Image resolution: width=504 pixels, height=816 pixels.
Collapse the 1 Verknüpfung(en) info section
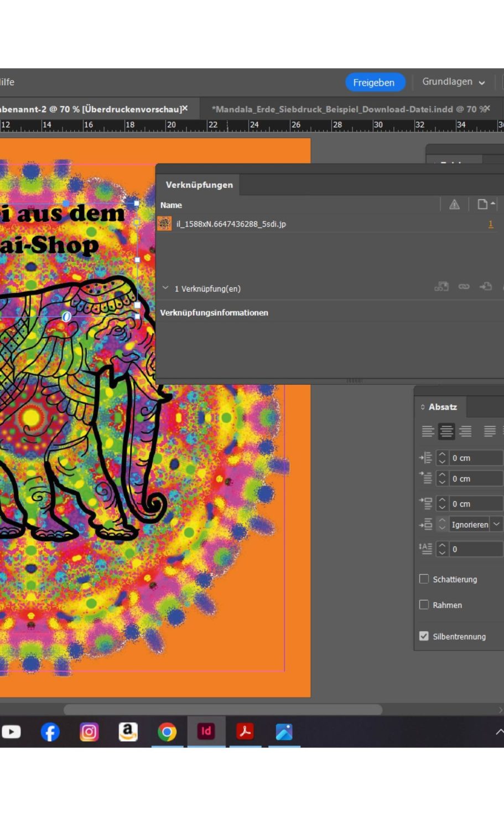click(x=165, y=288)
